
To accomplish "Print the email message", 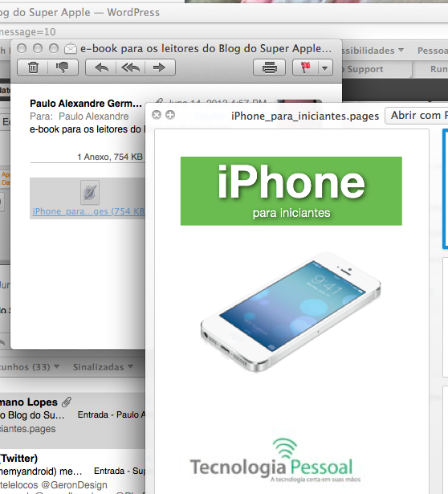I will point(270,67).
